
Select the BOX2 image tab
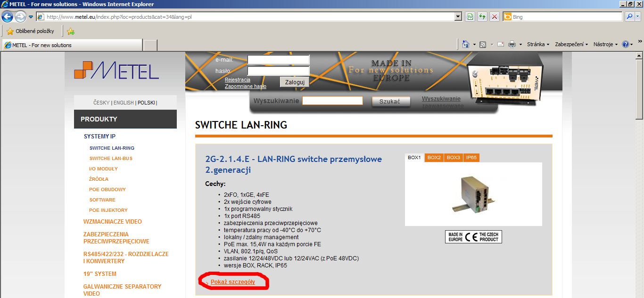(434, 158)
